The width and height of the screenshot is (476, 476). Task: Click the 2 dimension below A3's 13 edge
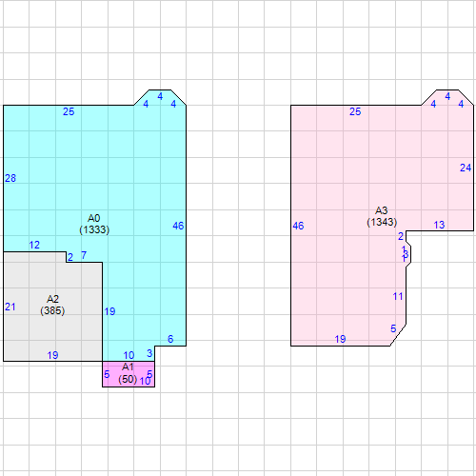(401, 236)
